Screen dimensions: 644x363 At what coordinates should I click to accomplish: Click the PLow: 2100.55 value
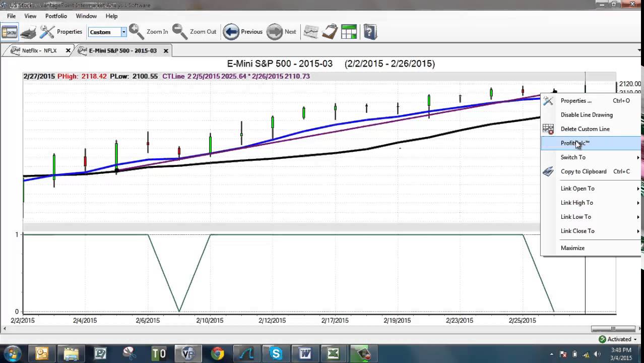point(134,76)
